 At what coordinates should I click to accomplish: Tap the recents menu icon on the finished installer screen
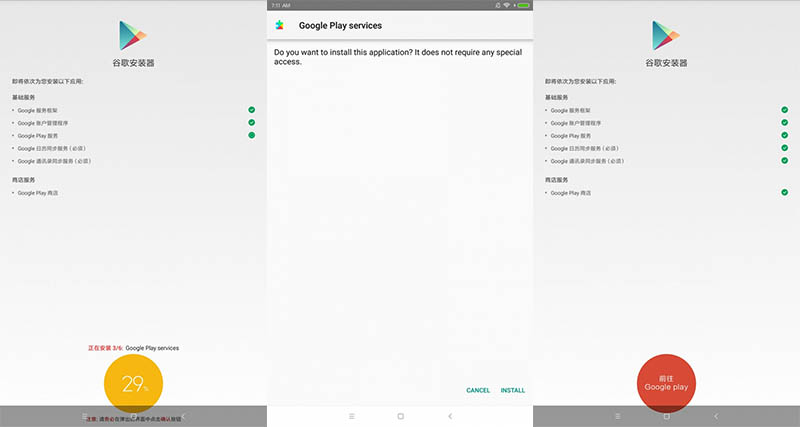pos(618,416)
